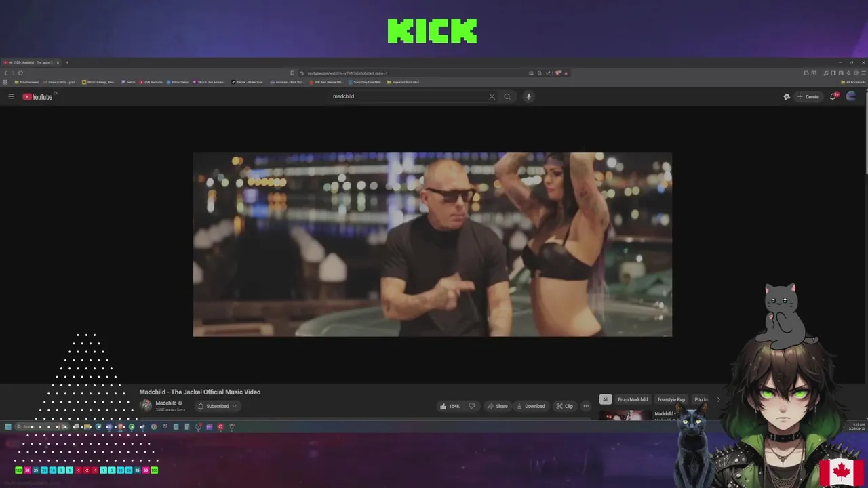Dislike the video with thumbs down

click(472, 406)
